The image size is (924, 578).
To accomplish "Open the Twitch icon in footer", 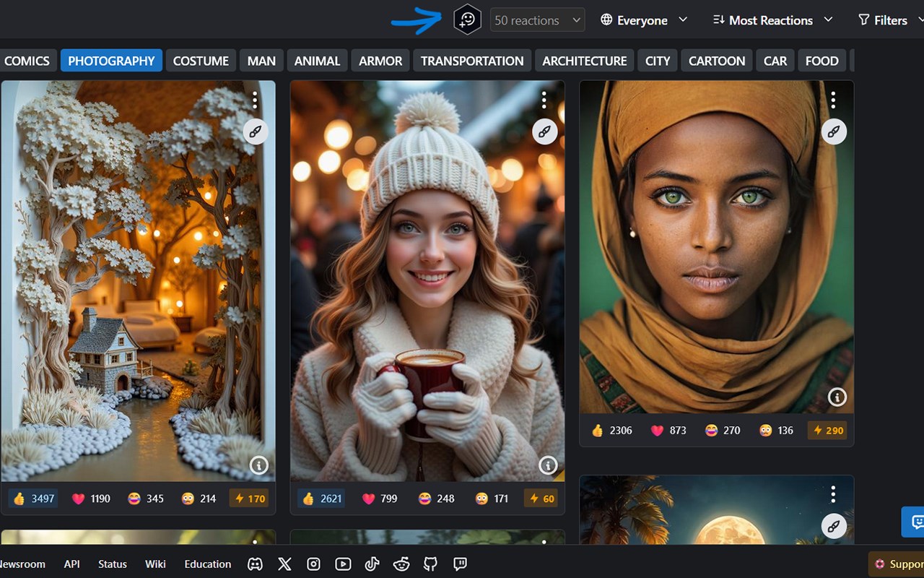I will 460,564.
